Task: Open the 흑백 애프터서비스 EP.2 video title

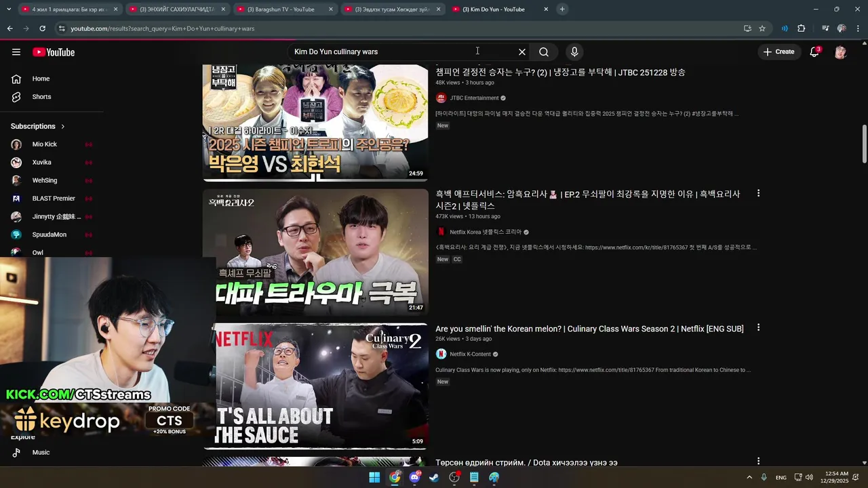Action: [x=588, y=200]
